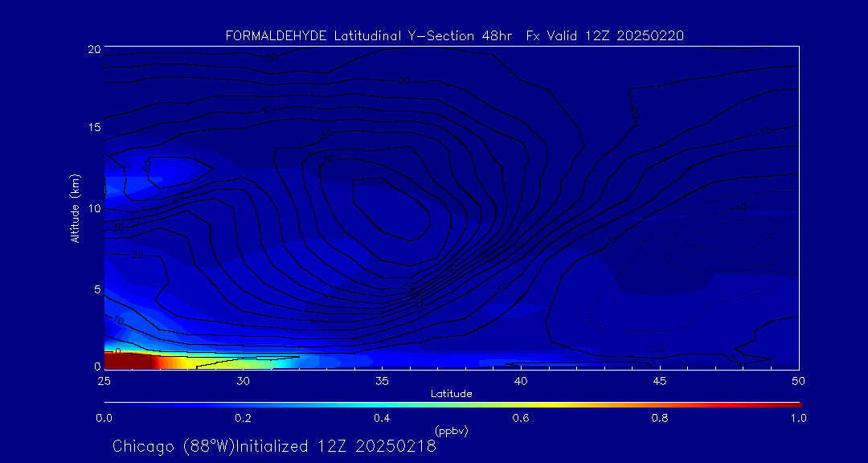Viewport: 868px width, 463px height.
Task: Click the altitude axis tick label "15"
Action: tap(94, 127)
